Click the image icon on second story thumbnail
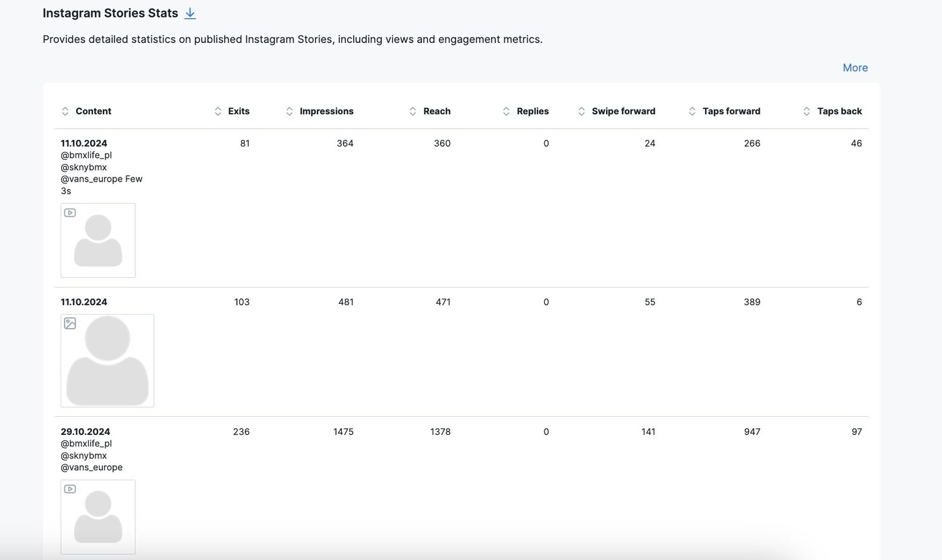Screen dimensions: 942x560 (70, 323)
